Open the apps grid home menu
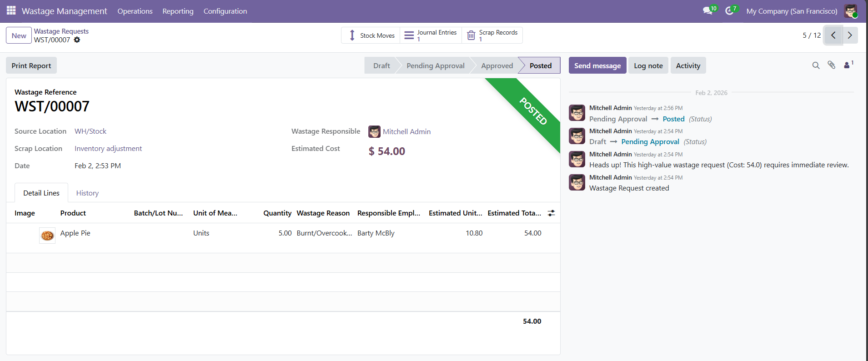The image size is (868, 361). point(11,10)
